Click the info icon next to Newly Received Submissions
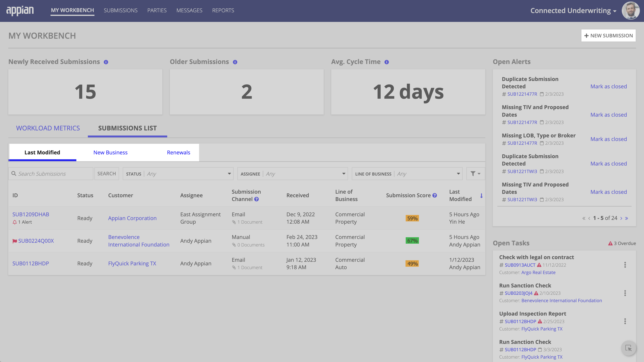Image resolution: width=644 pixels, height=362 pixels. click(x=106, y=62)
